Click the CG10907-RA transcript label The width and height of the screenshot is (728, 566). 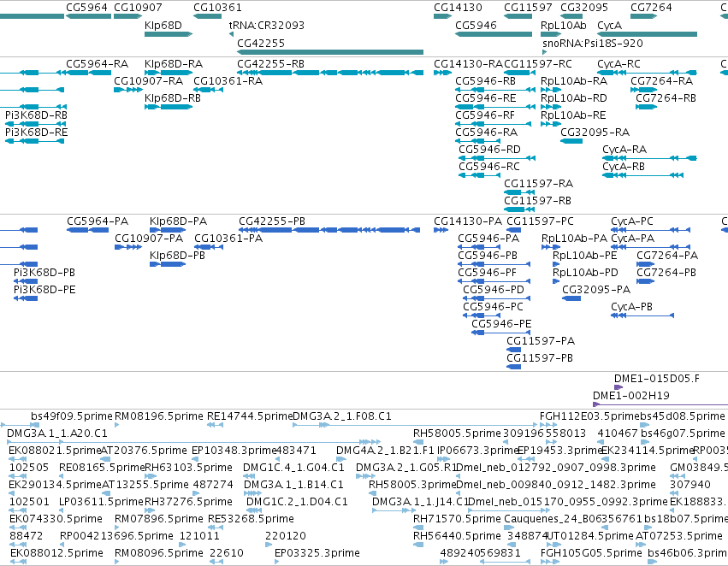pyautogui.click(x=148, y=80)
